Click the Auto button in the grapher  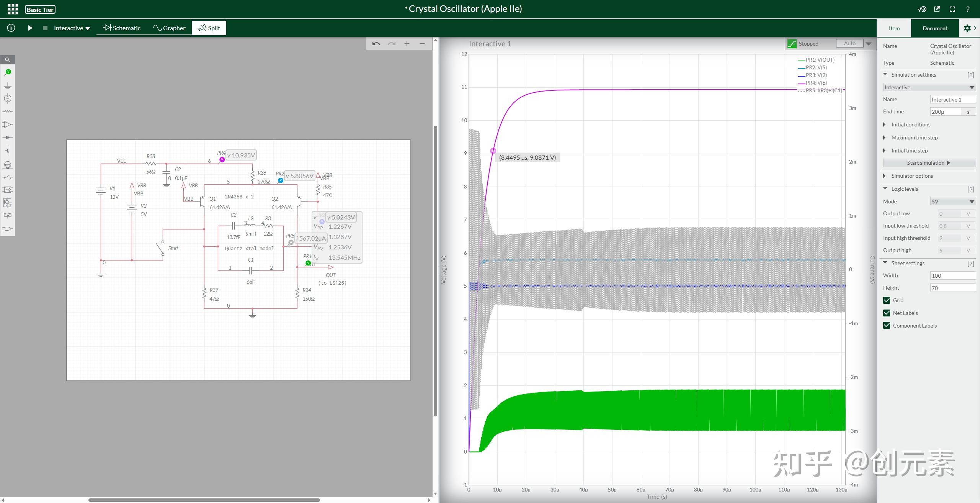[x=849, y=44]
